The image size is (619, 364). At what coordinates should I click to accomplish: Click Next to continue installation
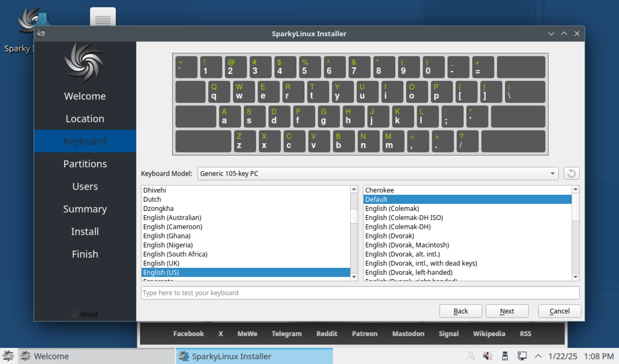pos(507,311)
